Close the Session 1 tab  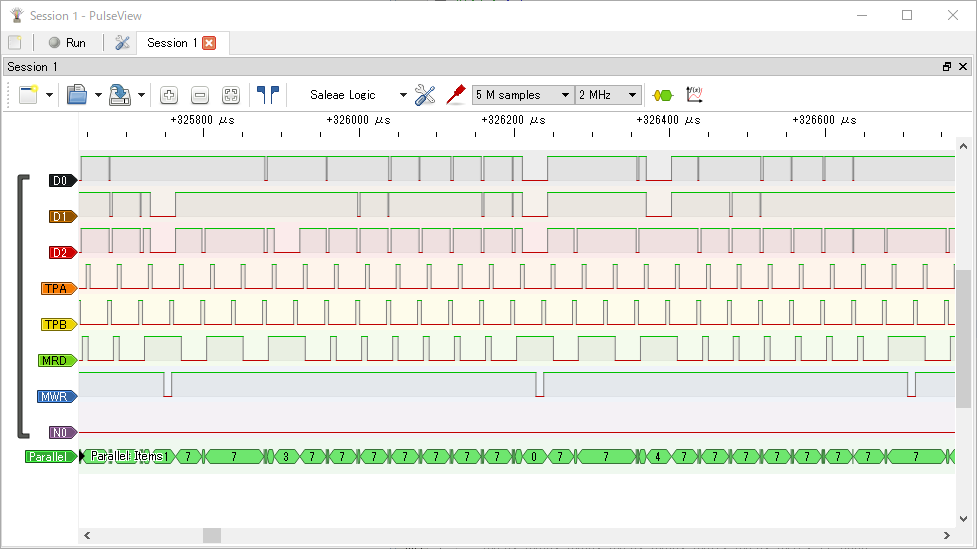[x=209, y=43]
